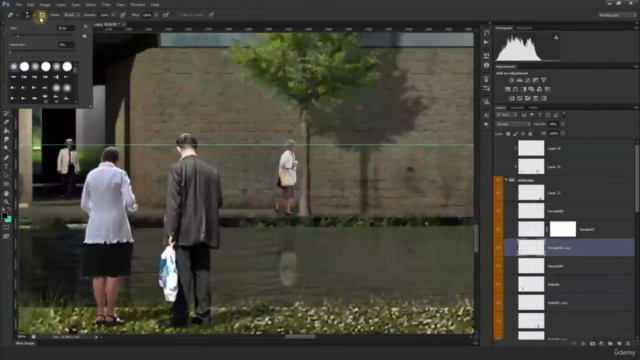Open the collapsed Info panel icon
Image resolution: width=640 pixels, height=360 pixels.
[486, 65]
